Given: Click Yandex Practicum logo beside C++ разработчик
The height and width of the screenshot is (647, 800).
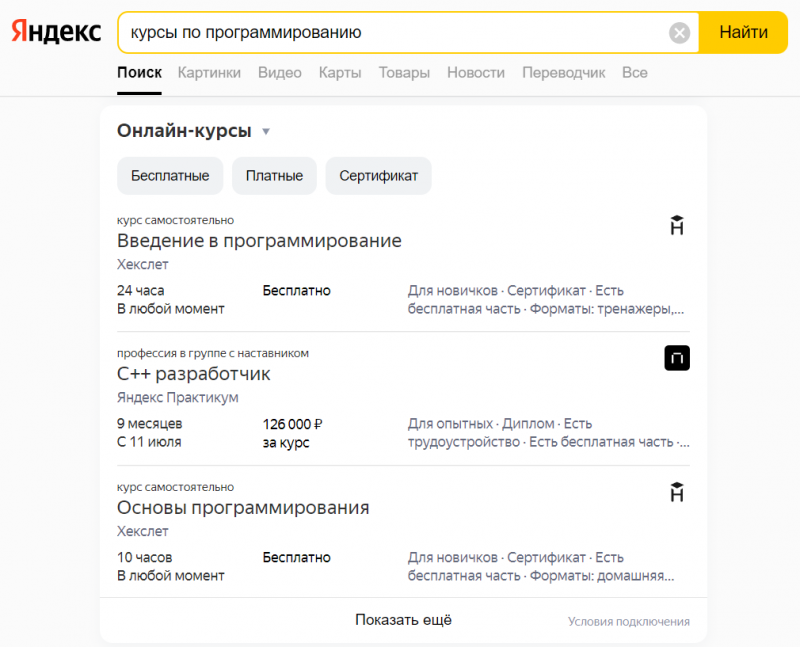Looking at the screenshot, I should pos(677,358).
